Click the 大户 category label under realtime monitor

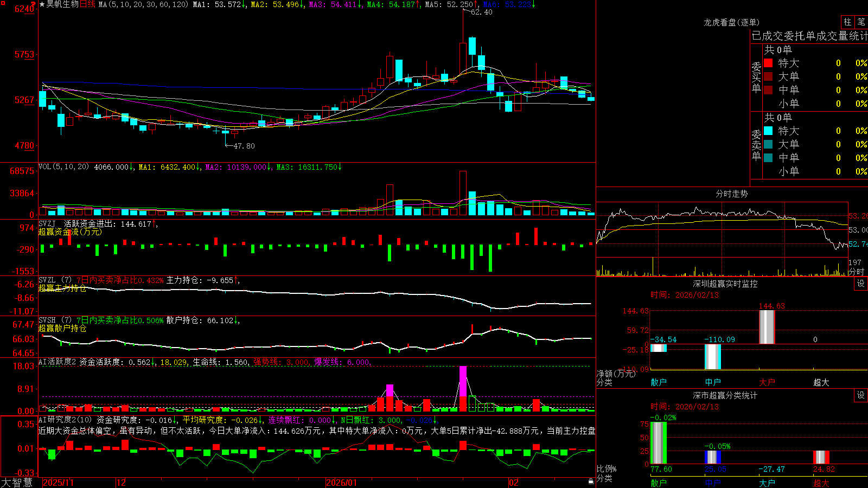click(x=767, y=382)
